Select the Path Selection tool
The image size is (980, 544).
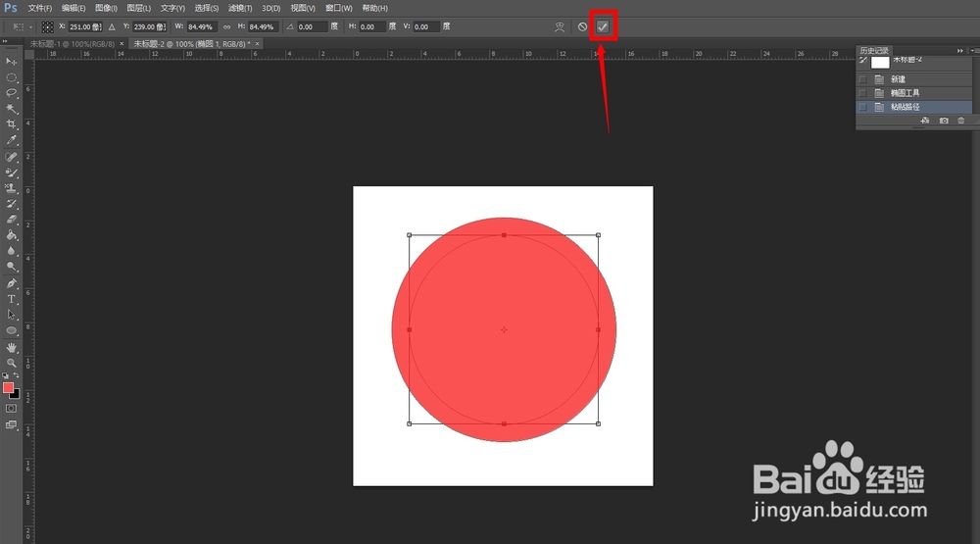pos(11,315)
